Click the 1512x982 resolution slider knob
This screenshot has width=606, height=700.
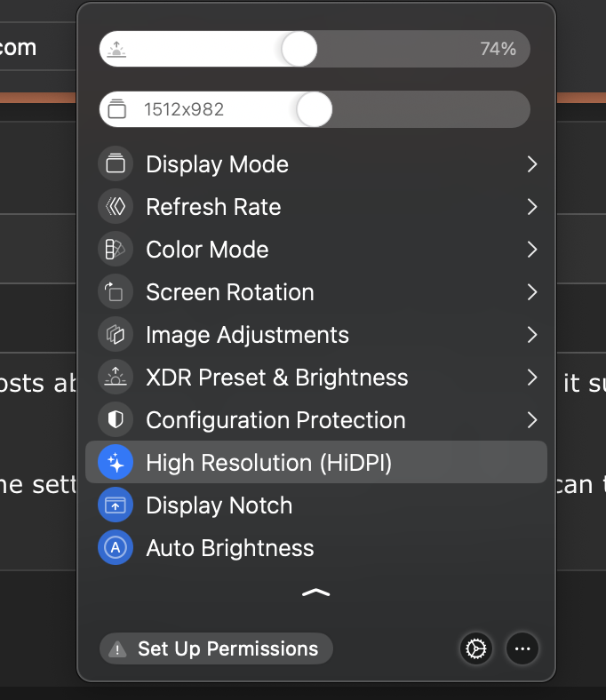[315, 110]
